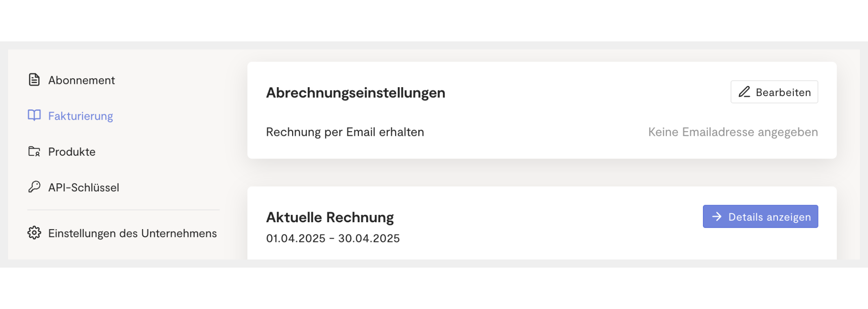Image resolution: width=868 pixels, height=309 pixels.
Task: Click the Details anzeigen button
Action: coord(761,217)
